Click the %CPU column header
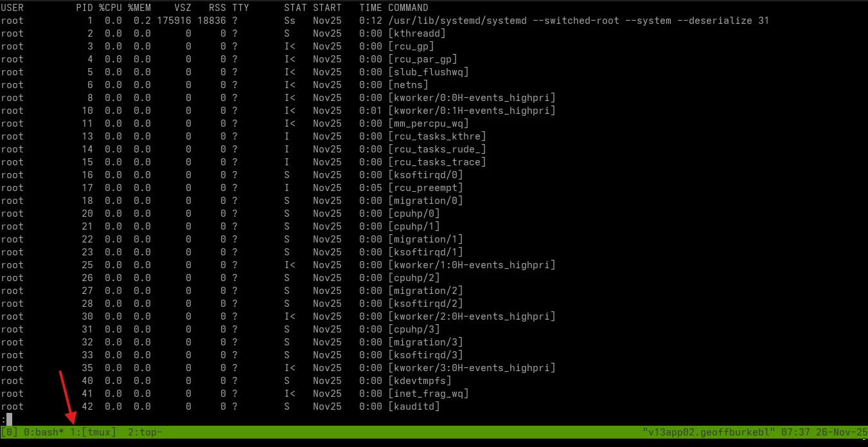The image size is (868, 447). (111, 8)
